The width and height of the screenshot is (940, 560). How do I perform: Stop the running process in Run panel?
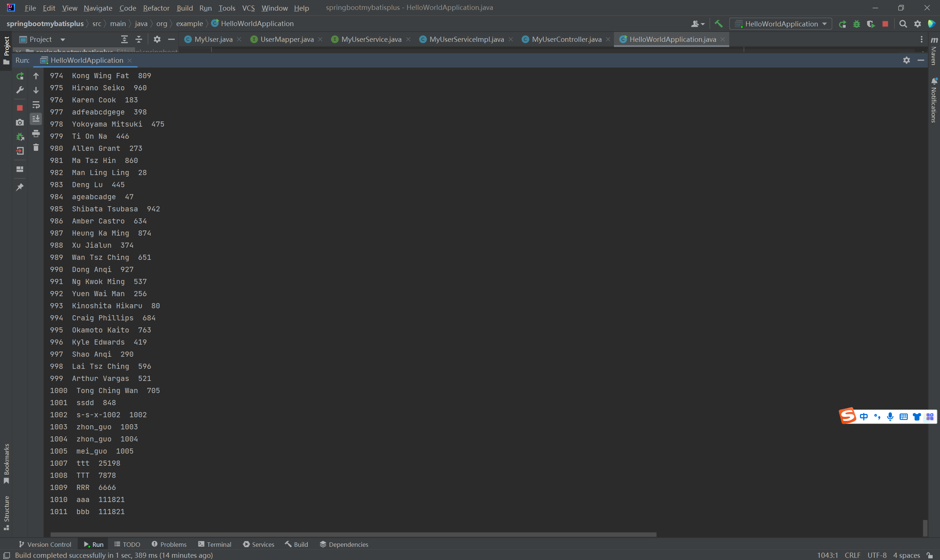tap(20, 108)
